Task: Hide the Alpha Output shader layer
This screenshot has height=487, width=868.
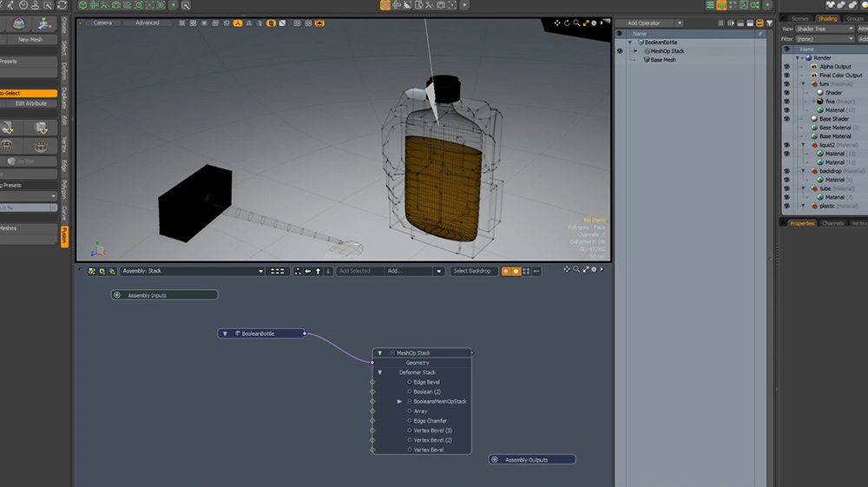Action: [x=786, y=67]
